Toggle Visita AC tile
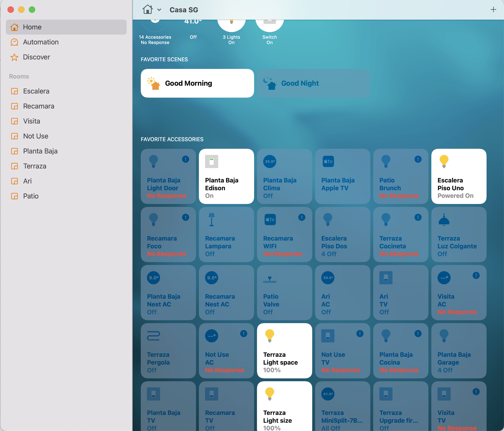The width and height of the screenshot is (504, 431). [x=459, y=293]
